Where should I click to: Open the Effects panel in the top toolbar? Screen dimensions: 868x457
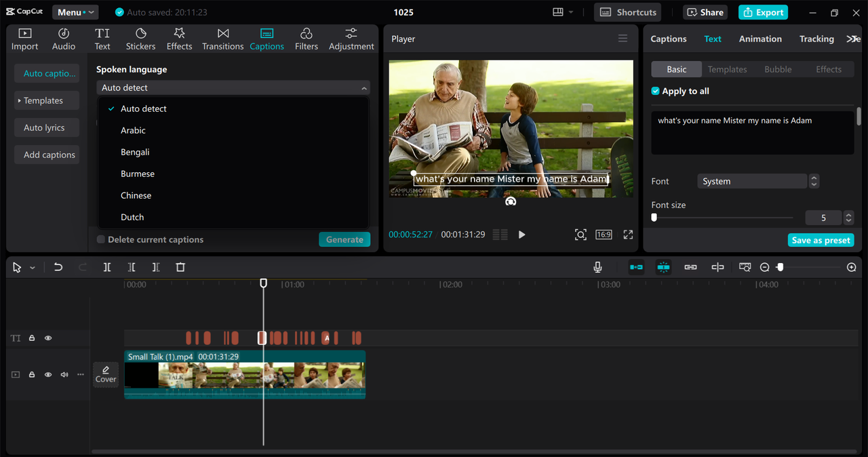(179, 39)
